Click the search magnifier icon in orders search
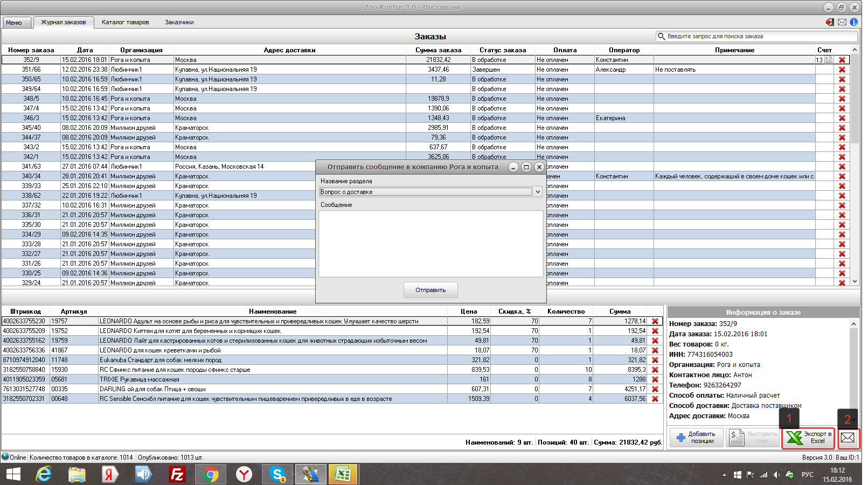The height and width of the screenshot is (485, 868). click(661, 36)
